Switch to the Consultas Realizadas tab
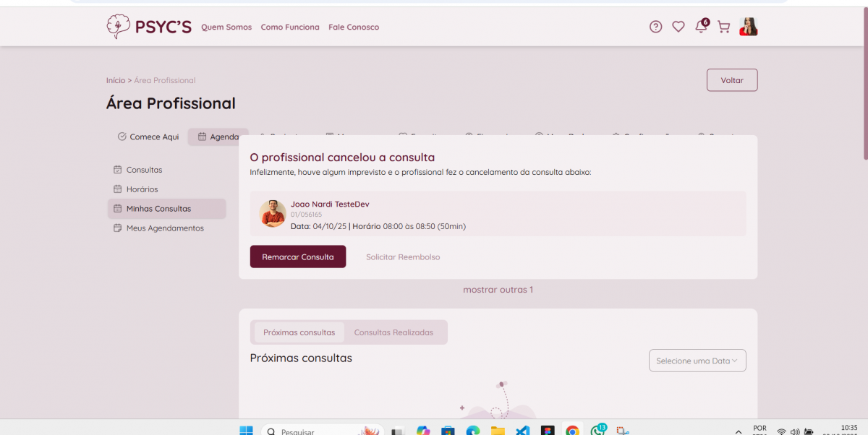The image size is (868, 435). 393,332
